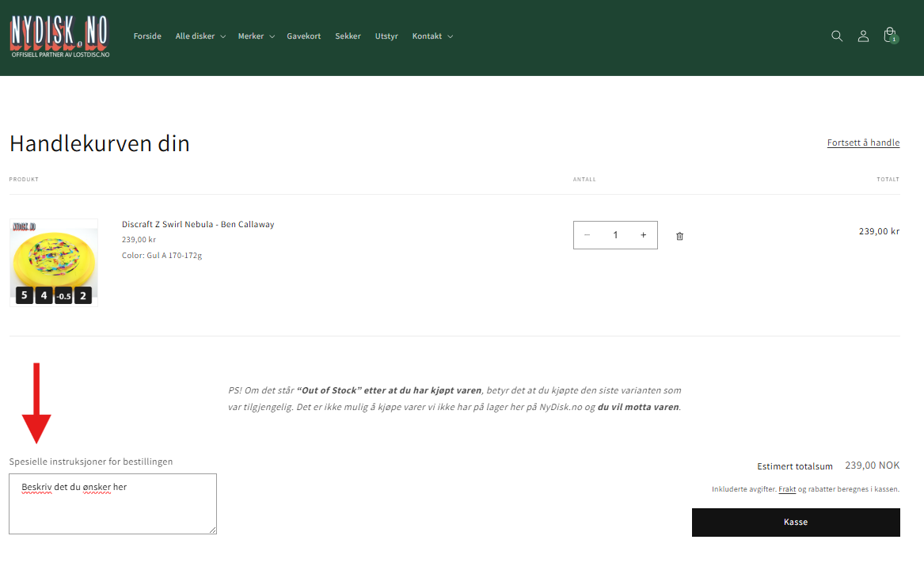Open the account login icon
Image resolution: width=924 pixels, height=570 pixels.
tap(863, 36)
